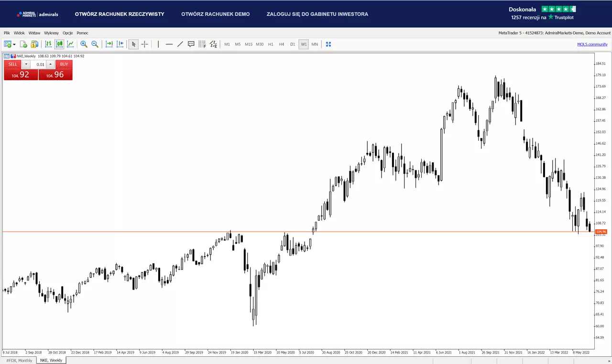Set timeframe to M5

click(238, 44)
